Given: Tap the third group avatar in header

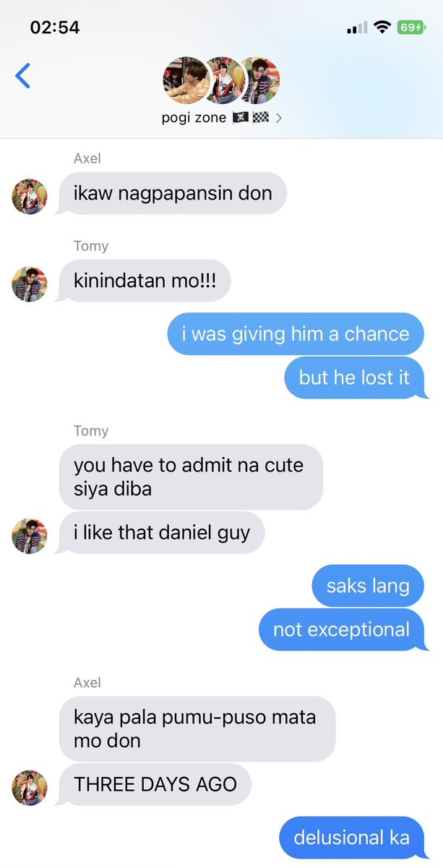Looking at the screenshot, I should click(x=257, y=80).
